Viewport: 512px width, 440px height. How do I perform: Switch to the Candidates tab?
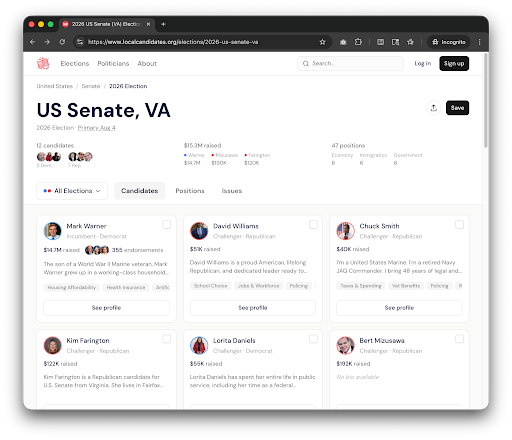coord(139,191)
